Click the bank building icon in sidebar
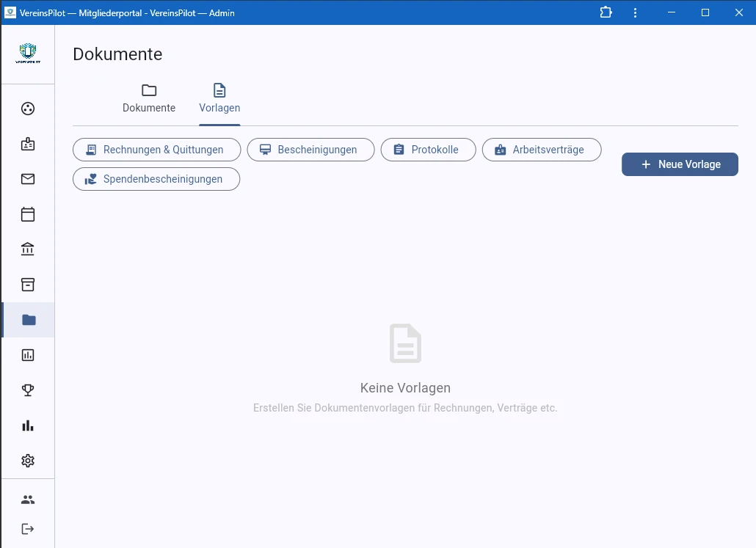 pos(28,249)
